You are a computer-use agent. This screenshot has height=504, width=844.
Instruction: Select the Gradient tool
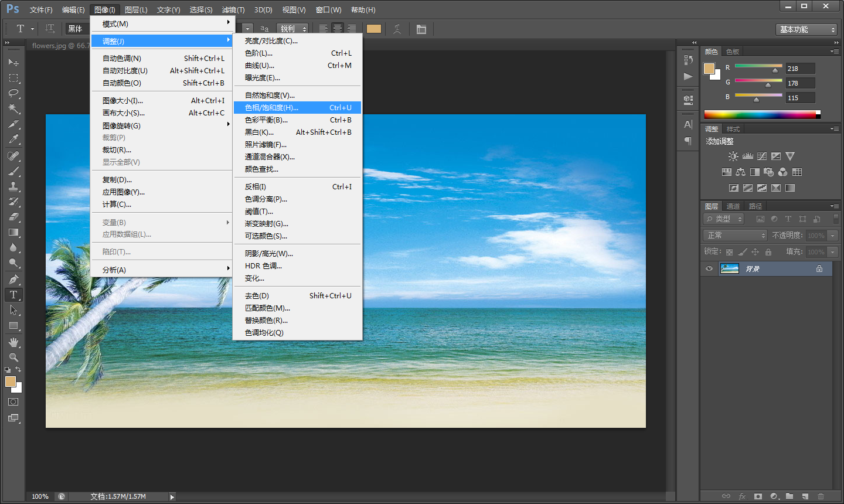(x=13, y=233)
